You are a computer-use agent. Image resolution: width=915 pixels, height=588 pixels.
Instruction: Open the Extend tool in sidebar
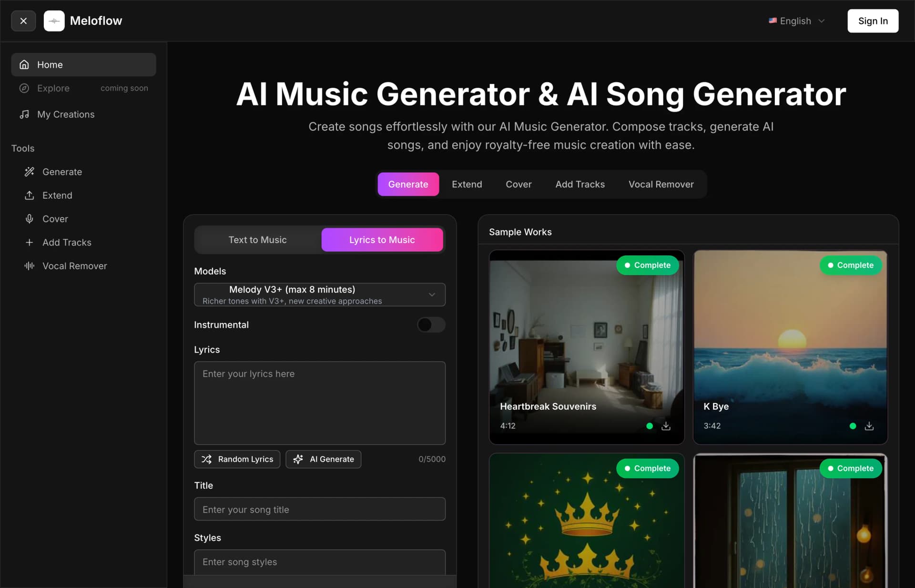coord(57,195)
